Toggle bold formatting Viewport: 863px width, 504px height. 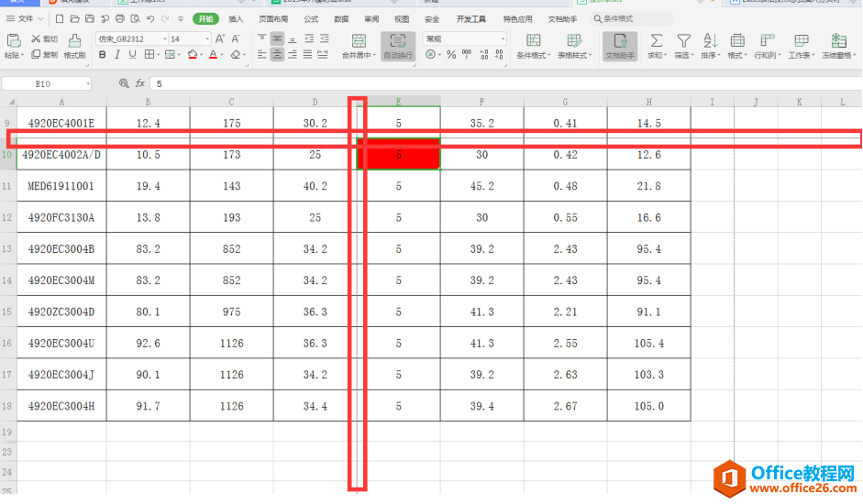coord(103,54)
